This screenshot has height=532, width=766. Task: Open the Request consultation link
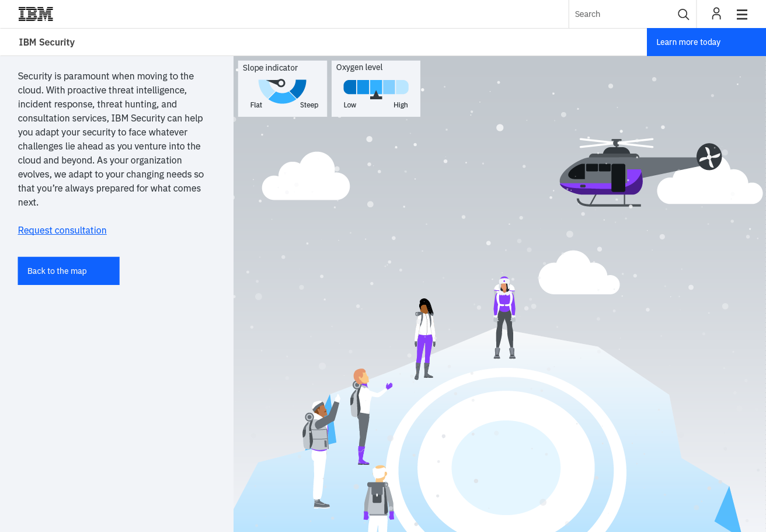[x=62, y=230]
